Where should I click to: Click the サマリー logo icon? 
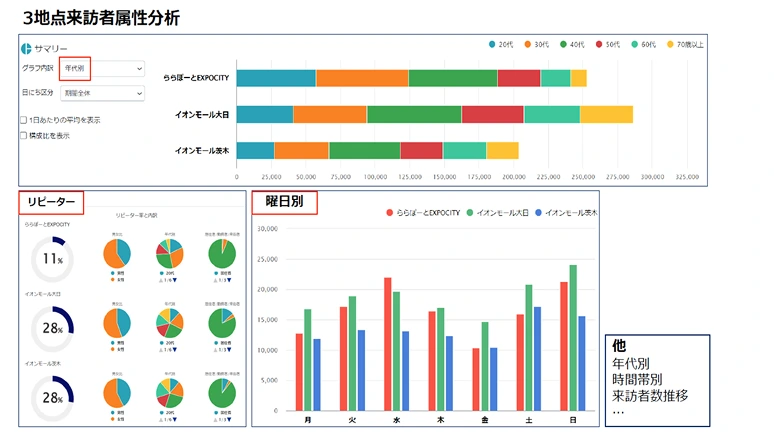click(x=26, y=48)
